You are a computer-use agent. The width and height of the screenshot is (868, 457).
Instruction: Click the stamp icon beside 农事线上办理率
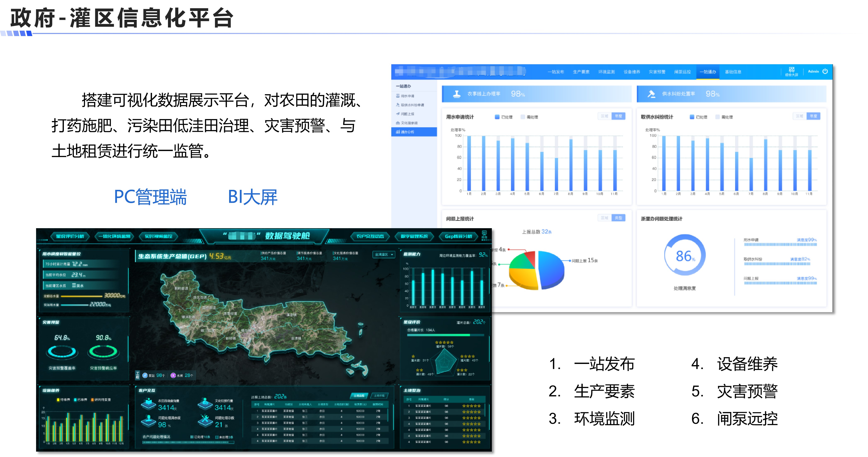click(x=457, y=94)
